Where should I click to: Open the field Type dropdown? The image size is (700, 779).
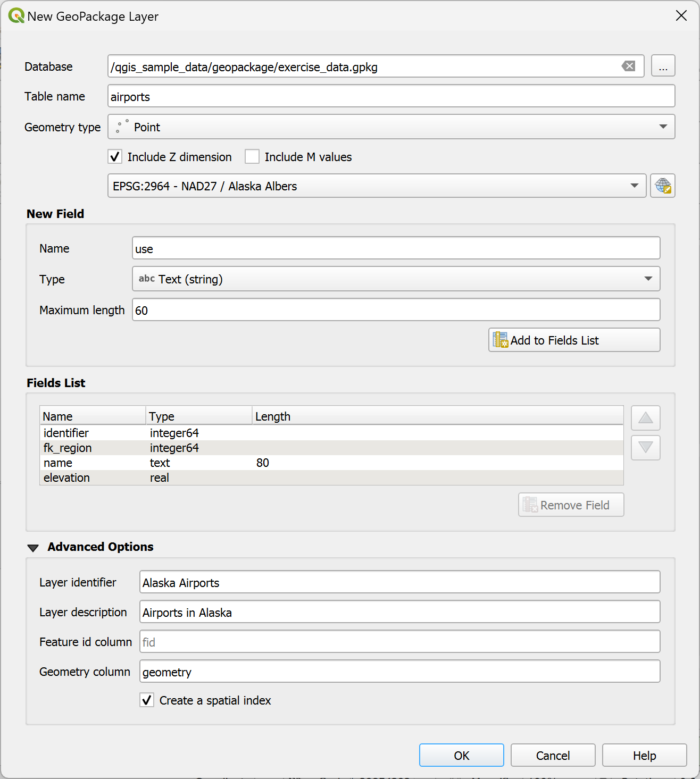coord(396,279)
